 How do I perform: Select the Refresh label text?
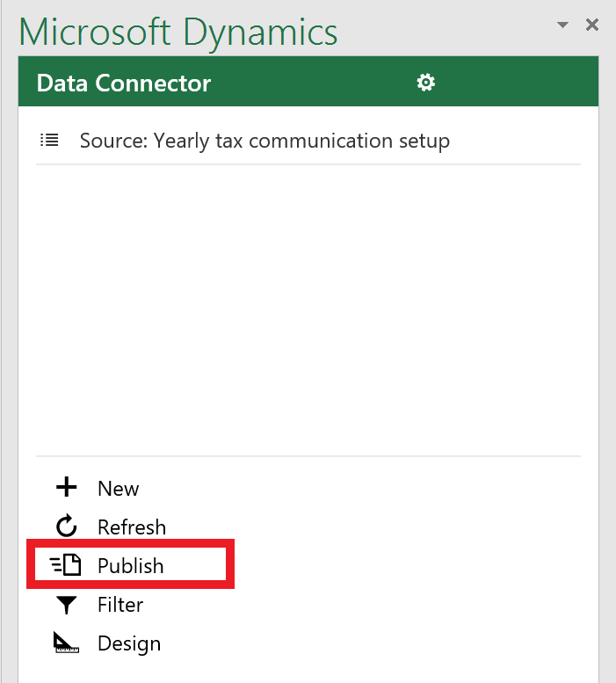point(132,527)
